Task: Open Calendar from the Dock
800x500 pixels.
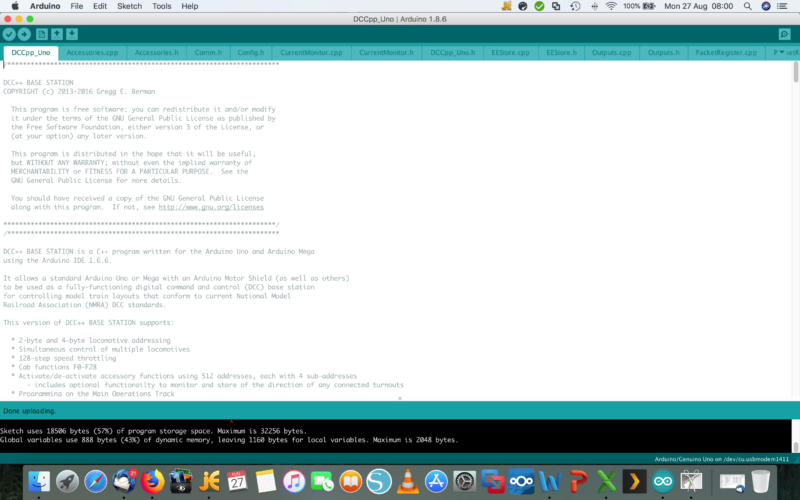Action: pyautogui.click(x=237, y=481)
